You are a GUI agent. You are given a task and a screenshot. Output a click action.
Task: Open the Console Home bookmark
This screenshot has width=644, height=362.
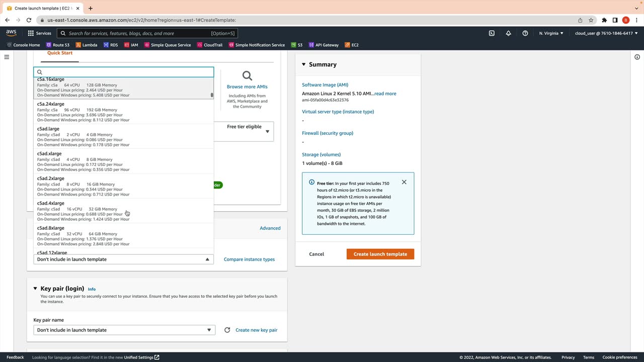click(x=23, y=45)
